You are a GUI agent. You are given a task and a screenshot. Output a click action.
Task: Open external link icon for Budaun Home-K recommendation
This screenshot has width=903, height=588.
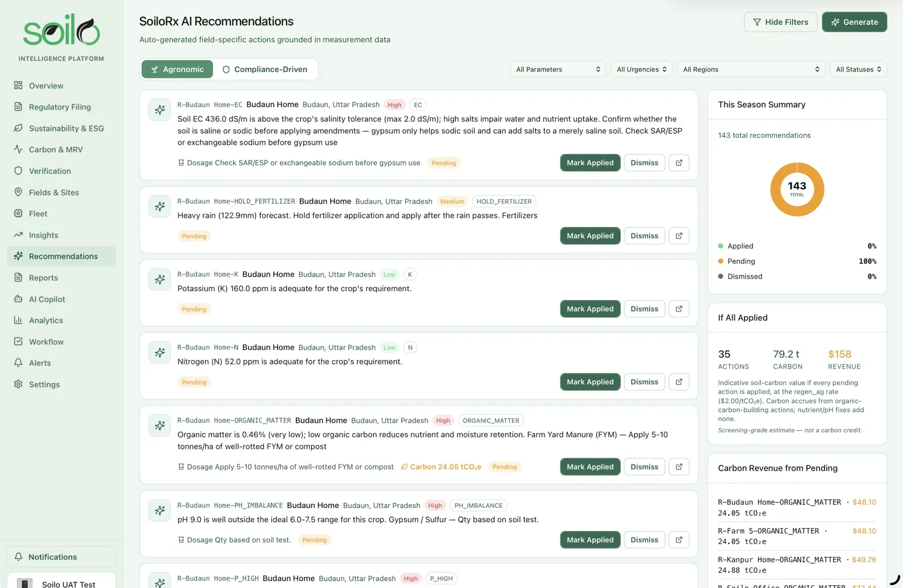[679, 309]
